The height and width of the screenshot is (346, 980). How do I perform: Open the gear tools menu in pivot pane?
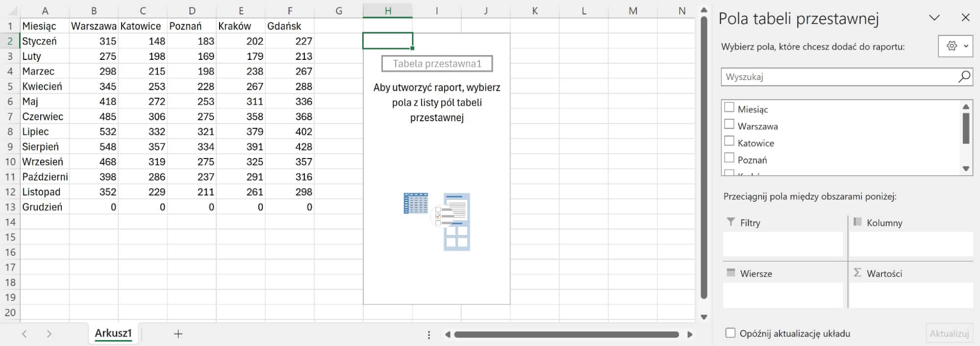coord(955,46)
